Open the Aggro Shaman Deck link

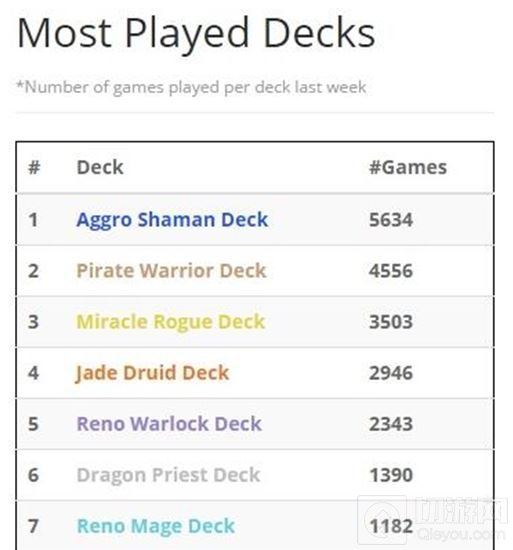point(172,221)
